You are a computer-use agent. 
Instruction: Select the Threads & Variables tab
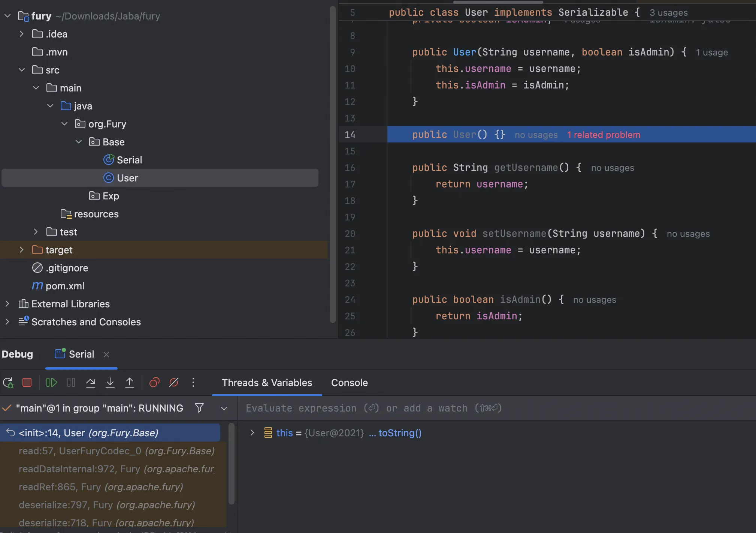coord(267,383)
